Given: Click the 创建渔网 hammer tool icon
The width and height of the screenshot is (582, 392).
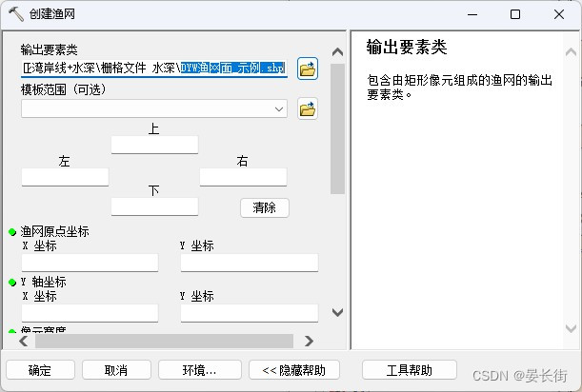Looking at the screenshot, I should [16, 14].
